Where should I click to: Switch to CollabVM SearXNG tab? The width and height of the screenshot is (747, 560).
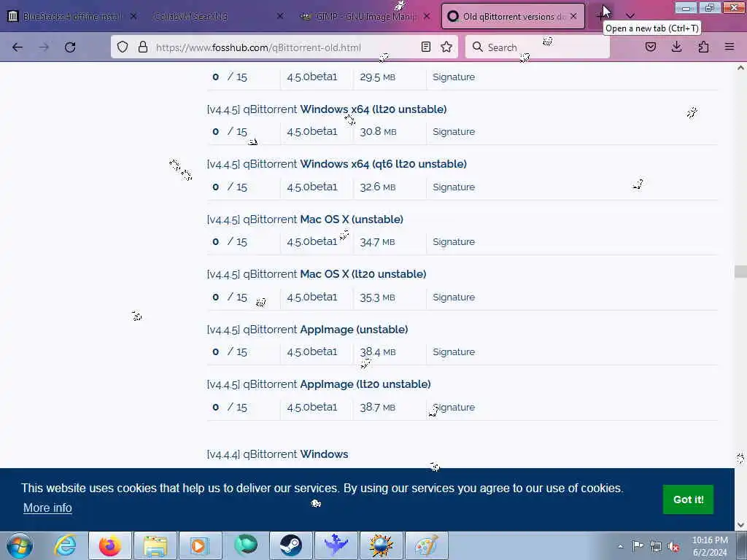pyautogui.click(x=217, y=16)
